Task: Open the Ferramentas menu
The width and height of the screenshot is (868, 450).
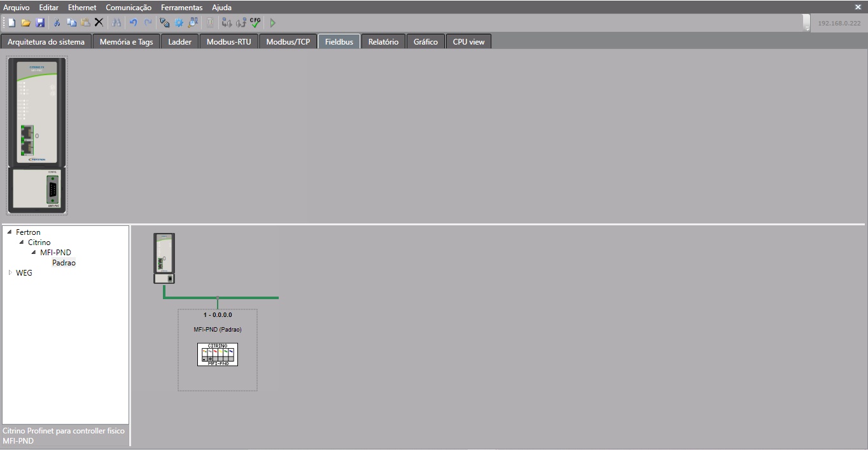Action: click(x=181, y=8)
